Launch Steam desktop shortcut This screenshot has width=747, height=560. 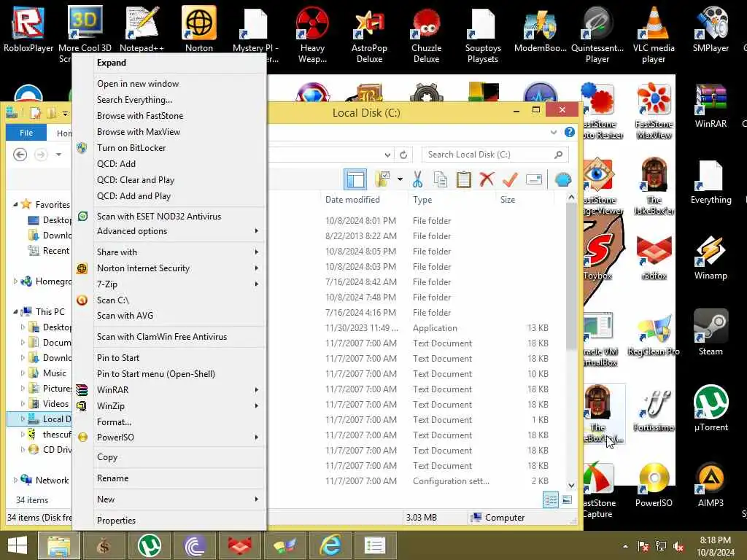coord(711,332)
